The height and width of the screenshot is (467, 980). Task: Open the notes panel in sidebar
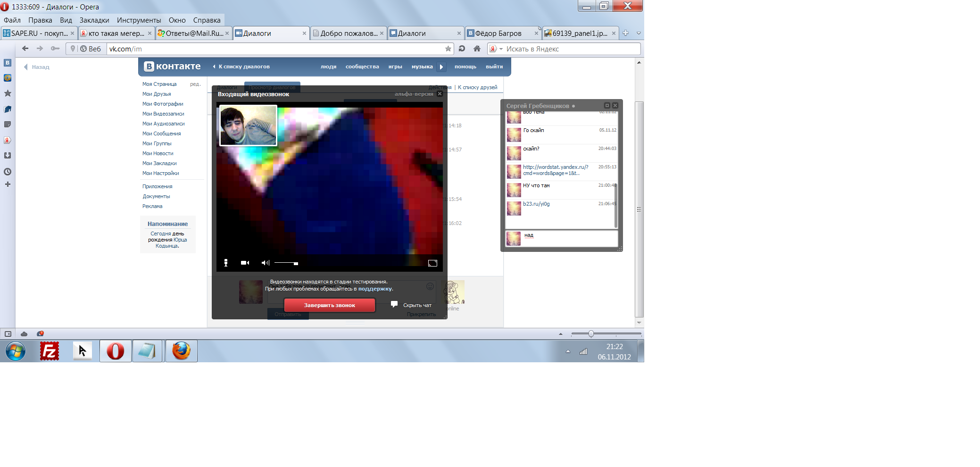tap(8, 125)
